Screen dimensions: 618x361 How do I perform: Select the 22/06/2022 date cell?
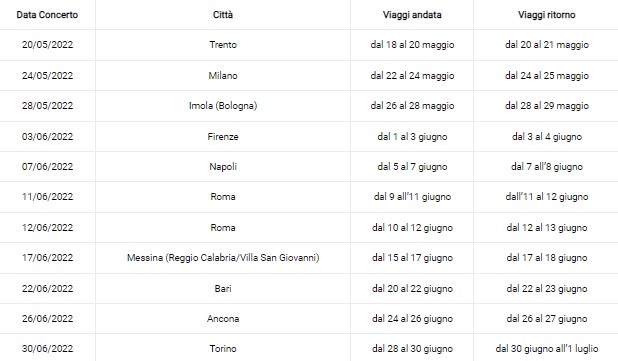tap(47, 288)
